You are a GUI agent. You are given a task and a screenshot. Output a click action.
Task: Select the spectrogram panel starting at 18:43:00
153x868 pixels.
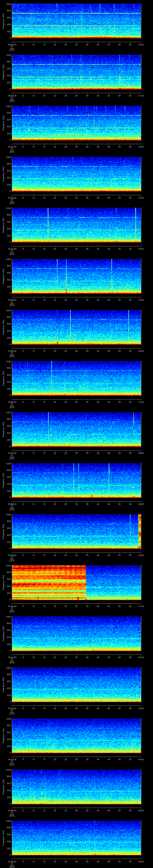(76, 736)
